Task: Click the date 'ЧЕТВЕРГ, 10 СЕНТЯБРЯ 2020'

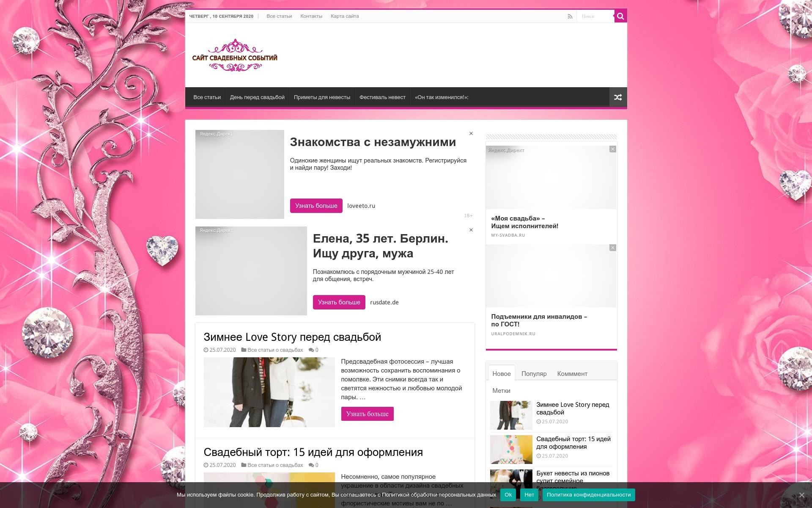Action: [221, 17]
